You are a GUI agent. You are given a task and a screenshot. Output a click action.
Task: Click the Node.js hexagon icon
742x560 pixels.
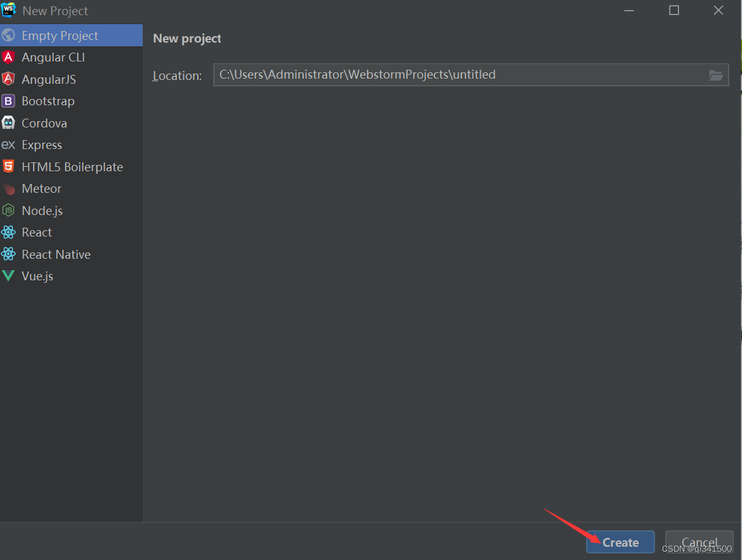pos(8,210)
